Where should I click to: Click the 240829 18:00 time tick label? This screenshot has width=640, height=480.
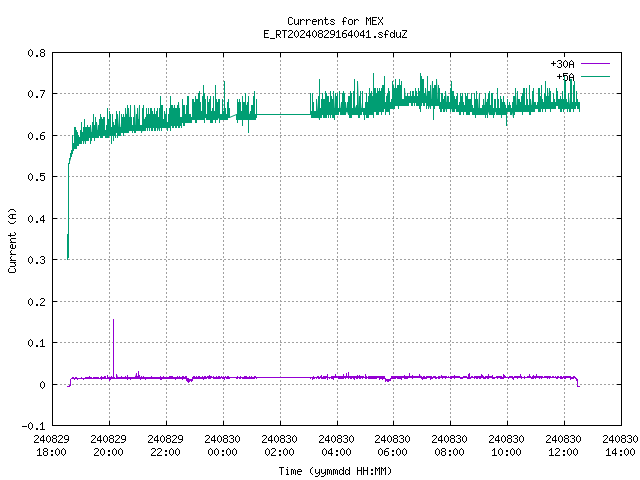coord(51,446)
